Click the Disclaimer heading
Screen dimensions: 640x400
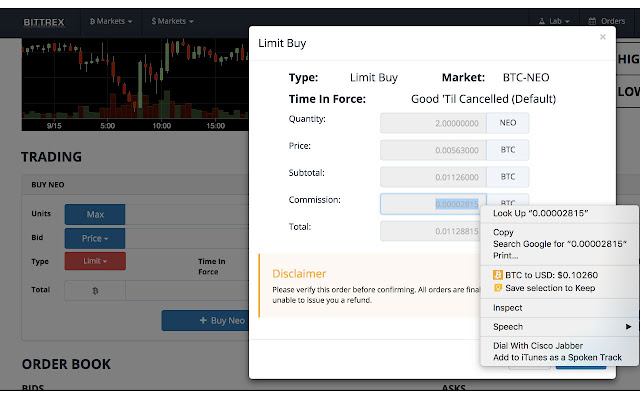[299, 273]
